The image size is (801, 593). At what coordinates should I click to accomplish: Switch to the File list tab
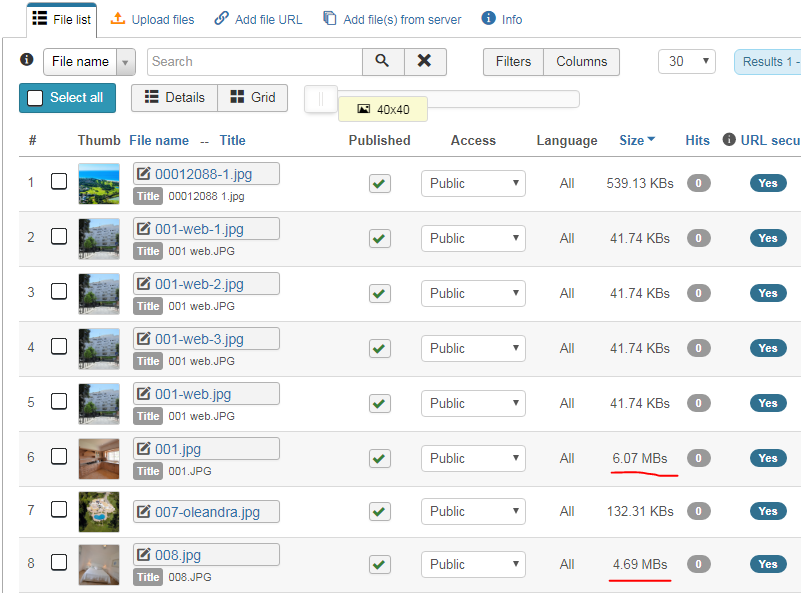tap(62, 19)
